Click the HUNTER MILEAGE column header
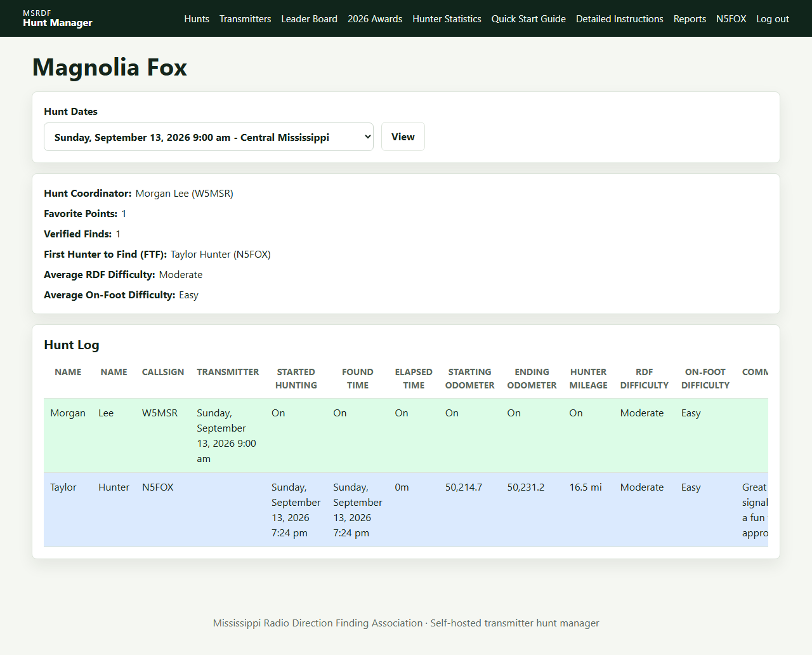 [589, 379]
